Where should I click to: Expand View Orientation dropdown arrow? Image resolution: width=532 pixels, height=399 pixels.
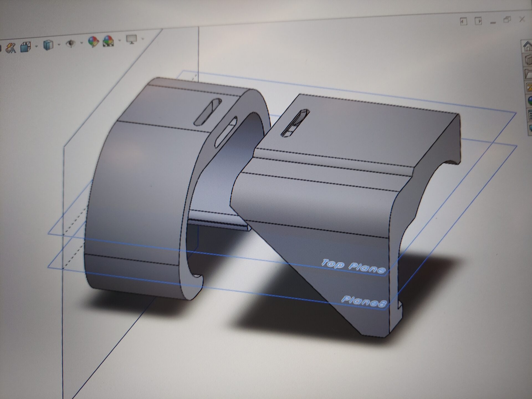pos(36,46)
